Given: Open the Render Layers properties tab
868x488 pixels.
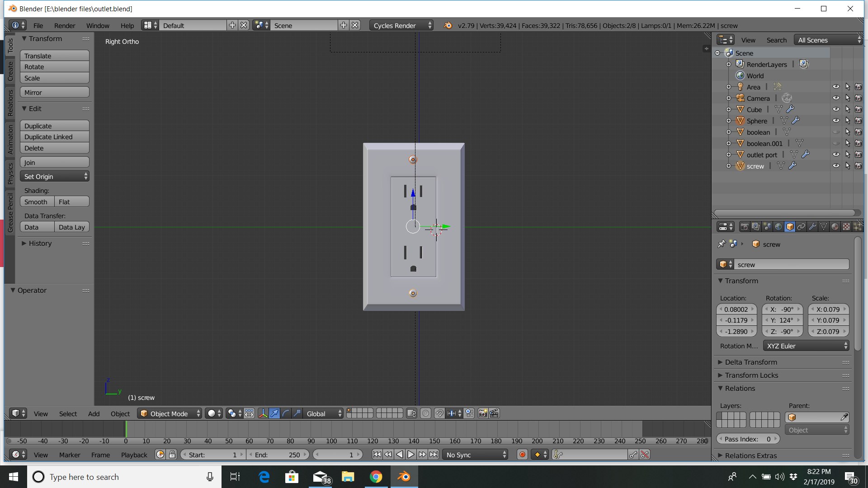Looking at the screenshot, I should [756, 227].
